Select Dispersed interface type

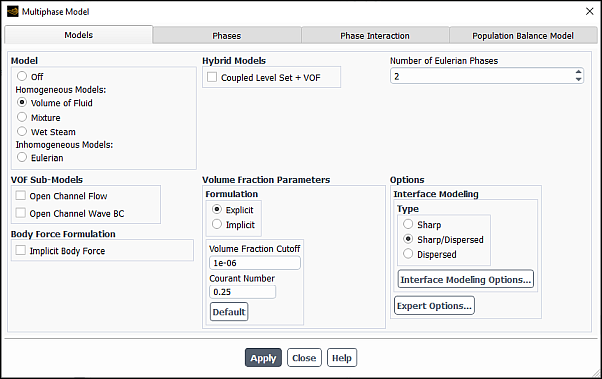pos(408,253)
